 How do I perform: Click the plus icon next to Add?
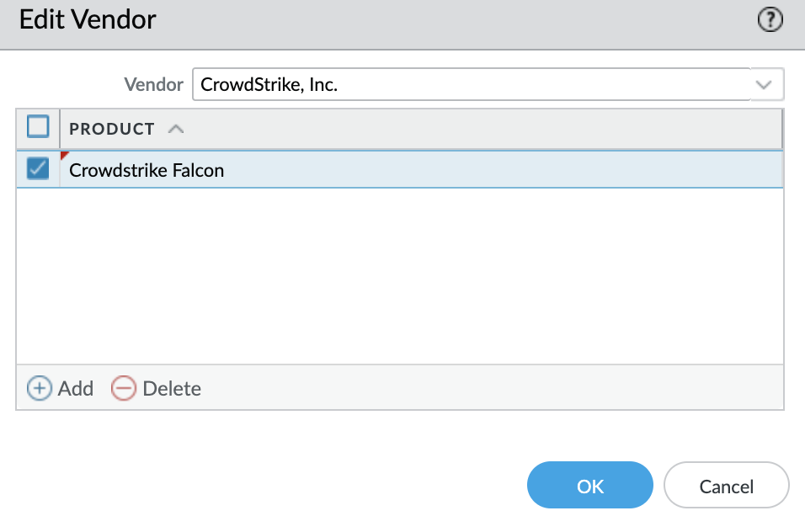[x=39, y=388]
